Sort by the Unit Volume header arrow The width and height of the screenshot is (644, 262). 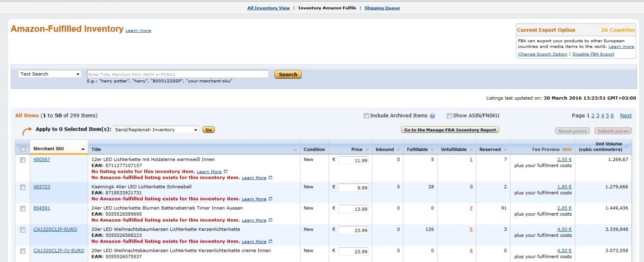pyautogui.click(x=626, y=147)
